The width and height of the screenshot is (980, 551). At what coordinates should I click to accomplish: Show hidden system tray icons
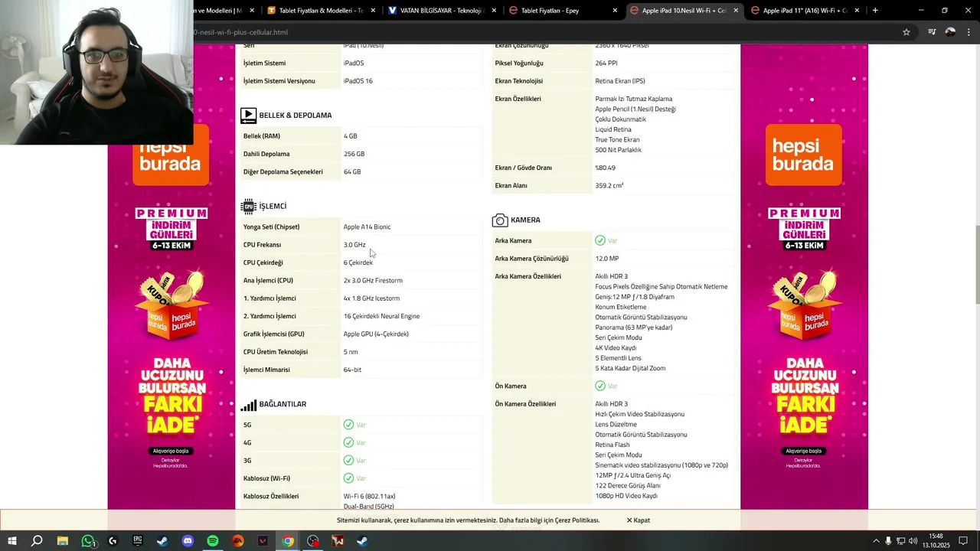[876, 541]
